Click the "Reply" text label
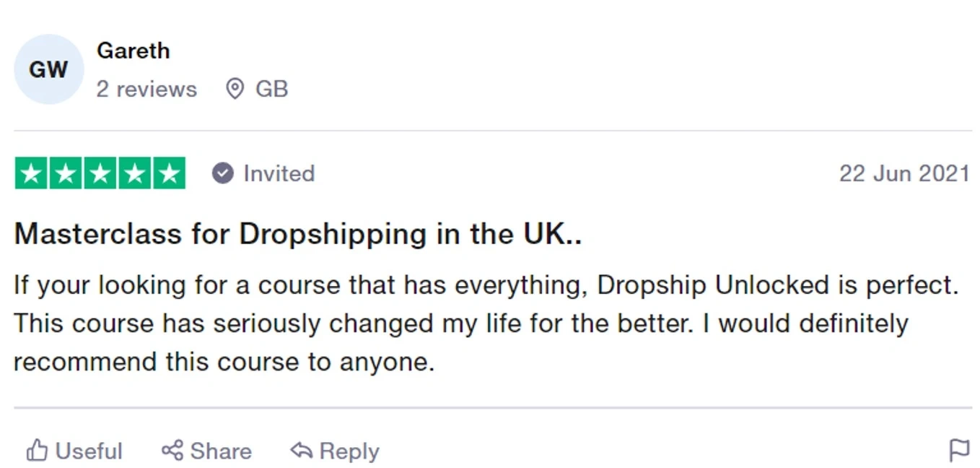 coord(349,451)
